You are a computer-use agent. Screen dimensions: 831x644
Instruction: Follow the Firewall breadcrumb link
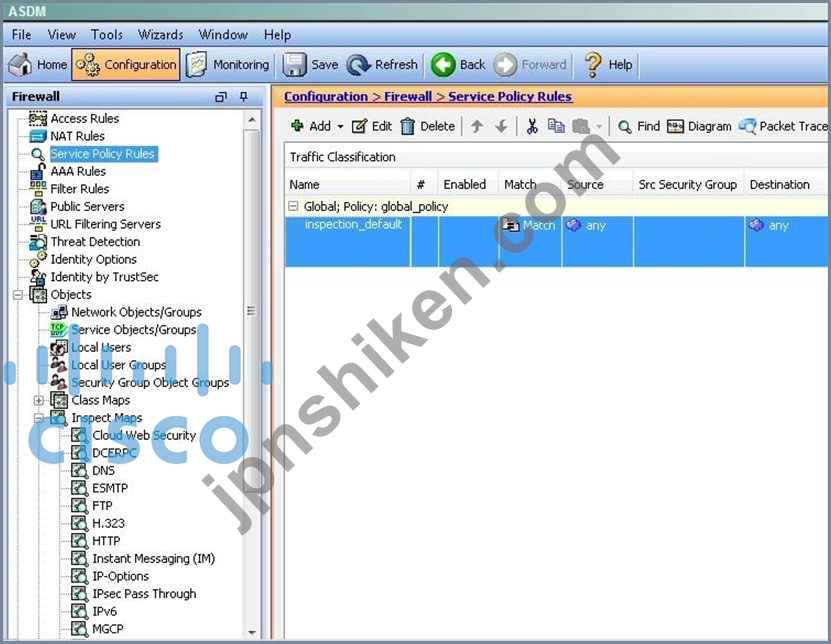408,96
